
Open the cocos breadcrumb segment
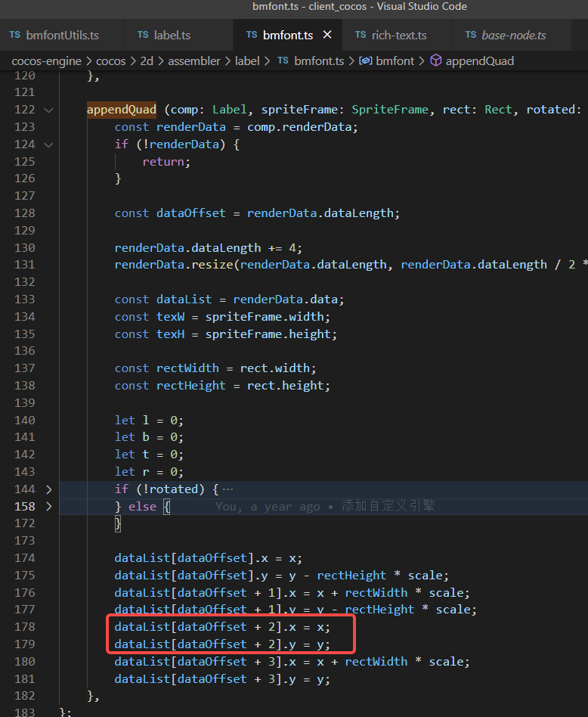coord(110,61)
